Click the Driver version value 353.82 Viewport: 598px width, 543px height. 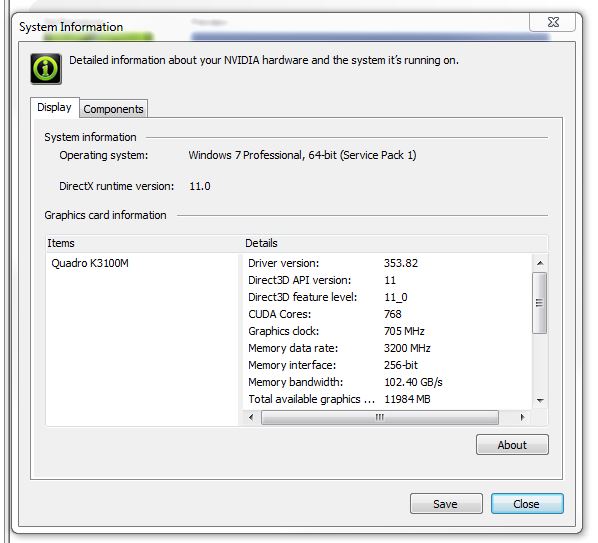(401, 263)
